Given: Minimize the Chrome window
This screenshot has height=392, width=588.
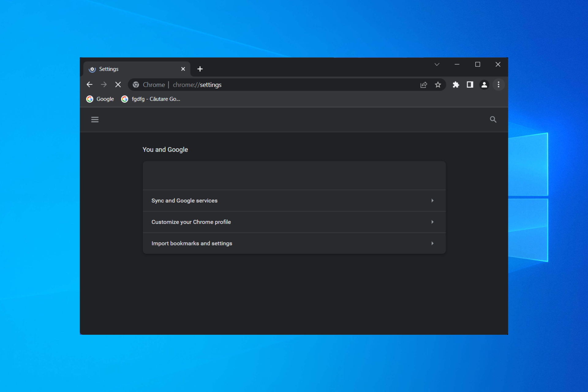Looking at the screenshot, I should 457,64.
